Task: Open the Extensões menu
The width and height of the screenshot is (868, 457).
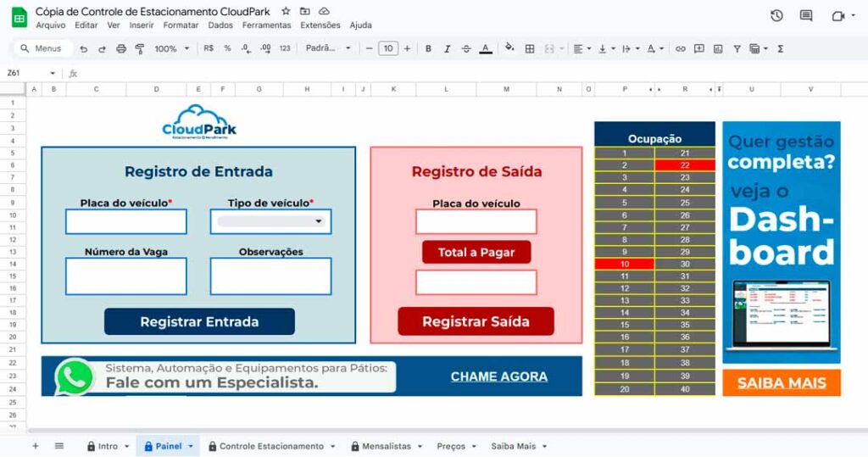Action: click(320, 25)
